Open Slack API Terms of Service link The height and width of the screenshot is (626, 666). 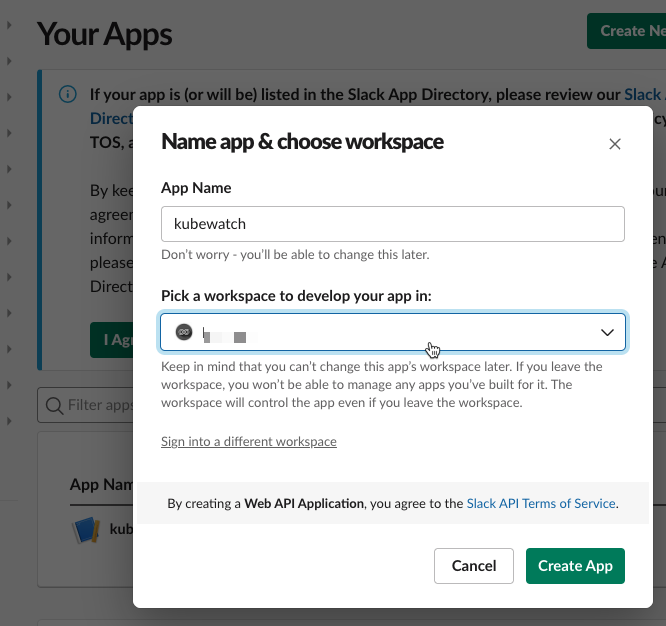(541, 503)
